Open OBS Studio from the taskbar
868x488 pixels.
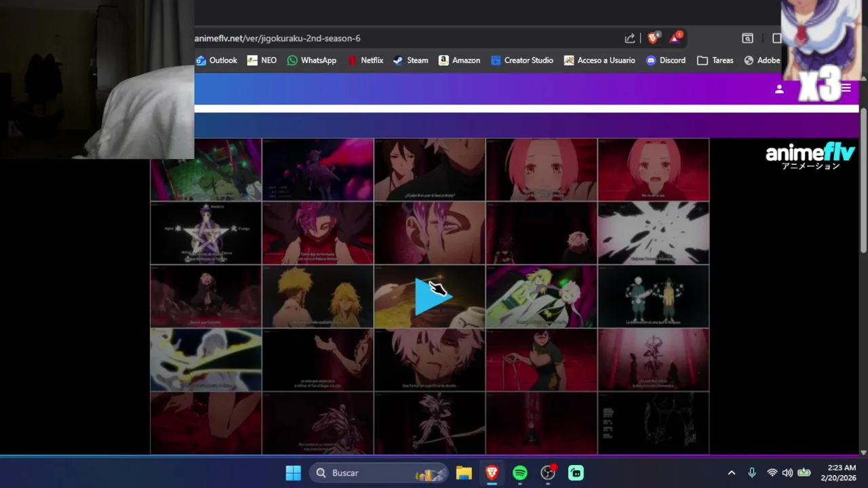(x=548, y=473)
